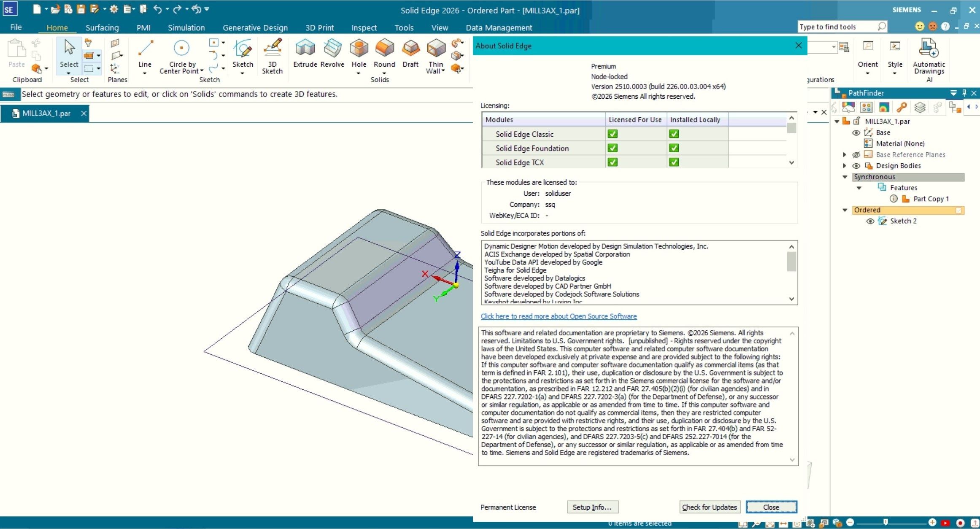This screenshot has height=529, width=980.
Task: Open the Open Source Software link
Action: coord(559,316)
